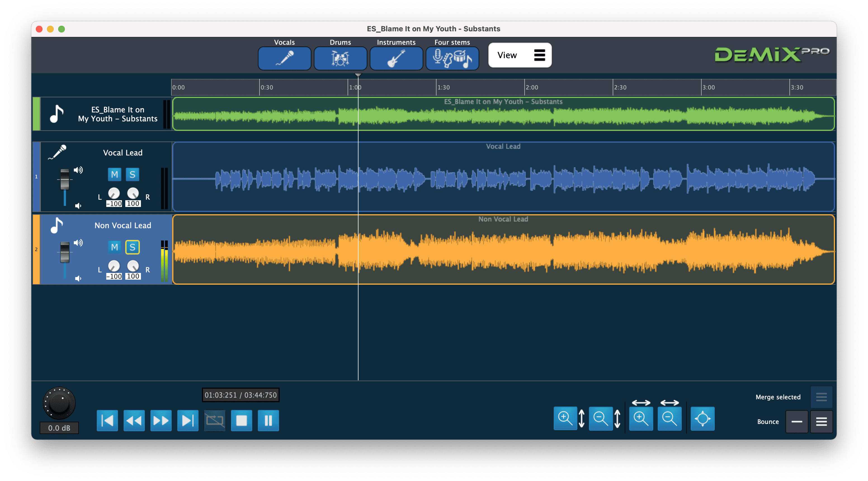Click the playhead marker on the ruler
The image size is (868, 481).
tap(358, 75)
